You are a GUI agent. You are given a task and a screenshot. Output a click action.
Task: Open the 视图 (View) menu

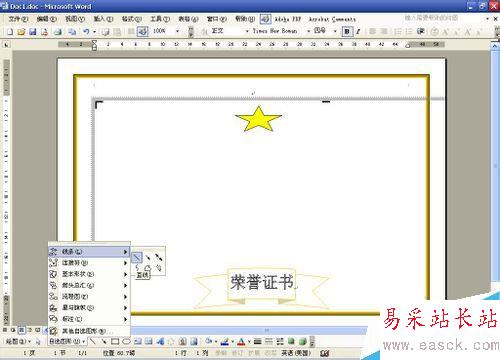75,19
